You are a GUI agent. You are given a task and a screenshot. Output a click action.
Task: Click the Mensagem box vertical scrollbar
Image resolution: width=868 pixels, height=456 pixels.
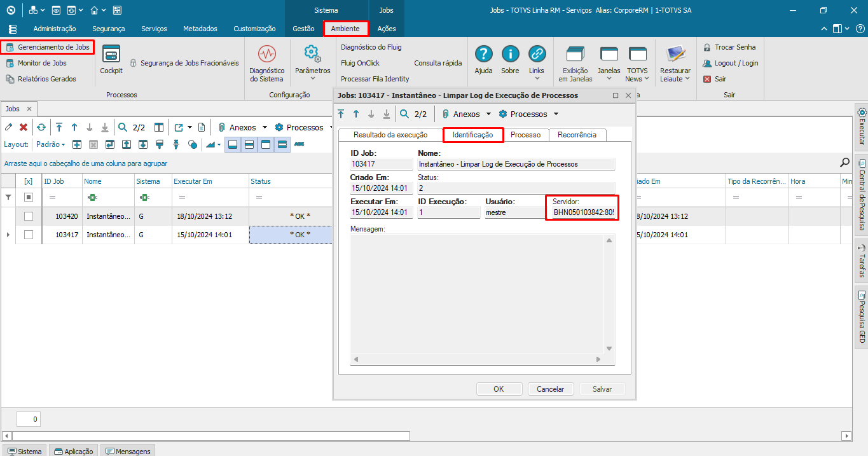[x=609, y=294]
